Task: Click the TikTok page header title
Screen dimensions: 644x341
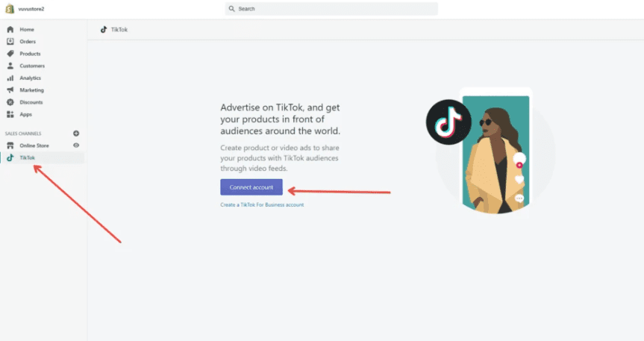Action: coord(119,30)
